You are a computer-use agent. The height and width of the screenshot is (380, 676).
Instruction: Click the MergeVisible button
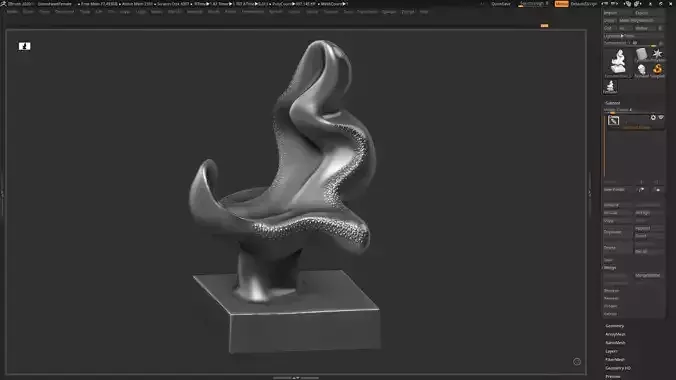(648, 275)
